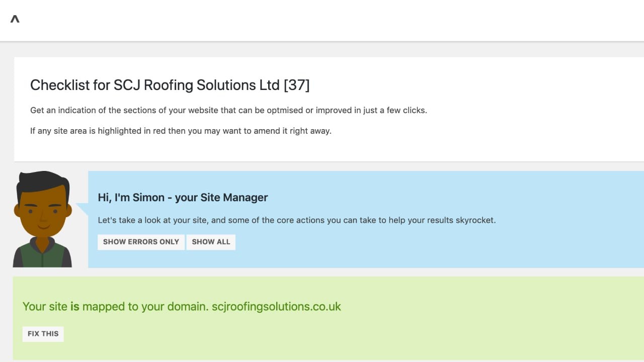Click the 'Let's take a look at your site' text
The height and width of the screenshot is (362, 644).
point(297,220)
